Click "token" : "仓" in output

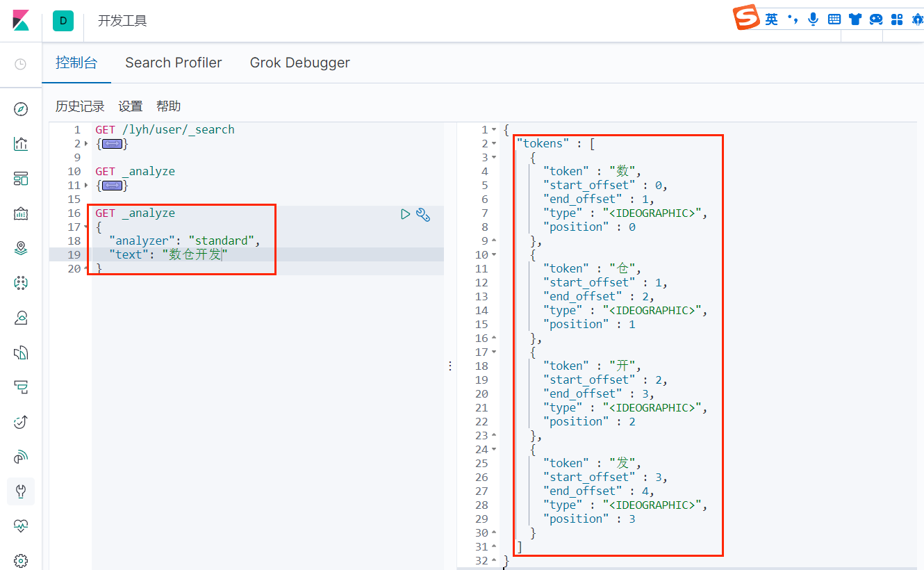pos(592,269)
